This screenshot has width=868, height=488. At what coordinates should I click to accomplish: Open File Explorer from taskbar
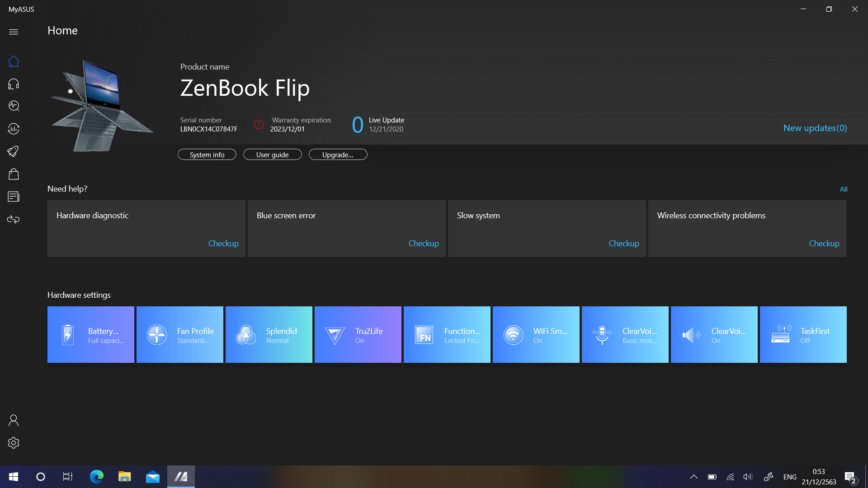124,477
